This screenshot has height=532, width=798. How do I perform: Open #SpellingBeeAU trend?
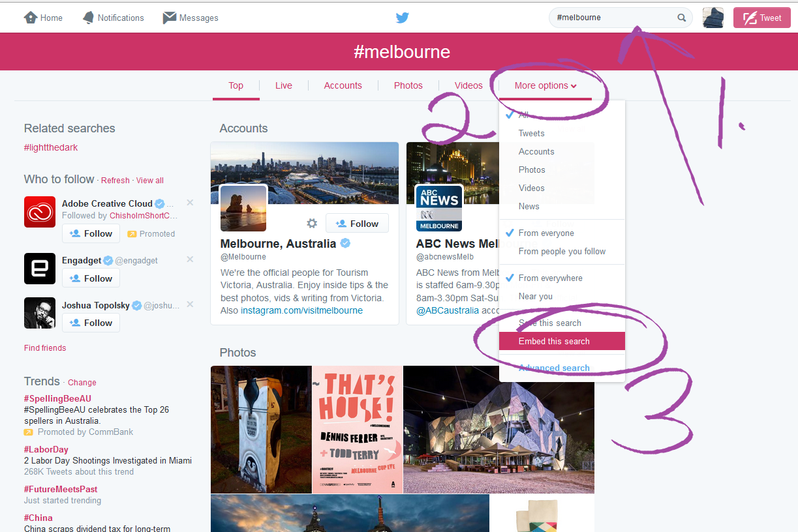(x=57, y=398)
